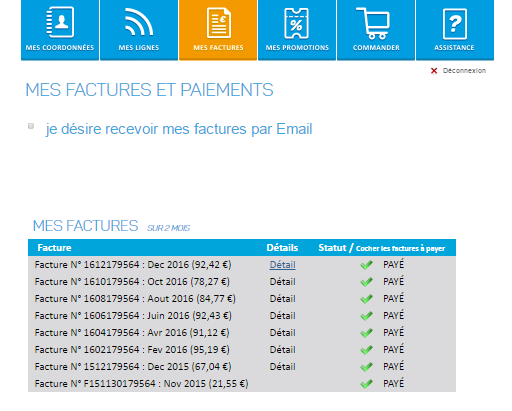Click the red X Déconnexion icon
Screen dimensions: 512x411
434,71
